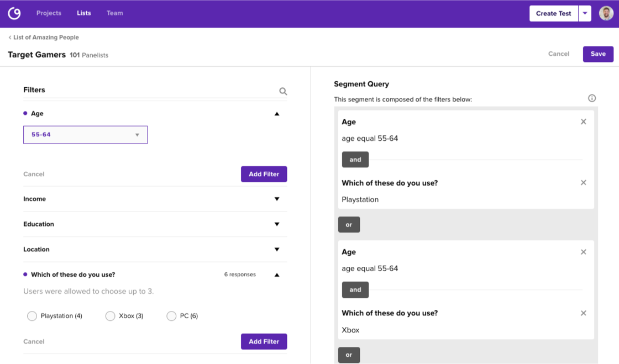Go back to List of Amazing People
619x364 pixels.
click(x=44, y=38)
